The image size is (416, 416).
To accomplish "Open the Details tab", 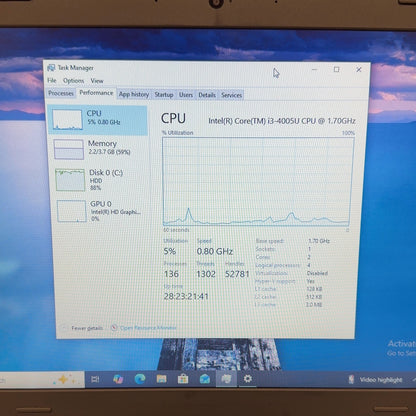I will (207, 95).
